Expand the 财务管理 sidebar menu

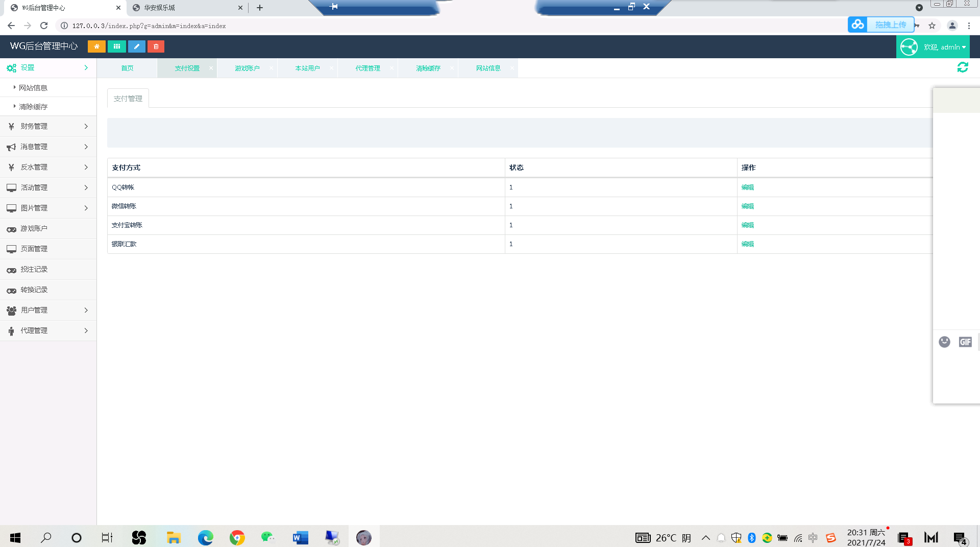pos(48,126)
